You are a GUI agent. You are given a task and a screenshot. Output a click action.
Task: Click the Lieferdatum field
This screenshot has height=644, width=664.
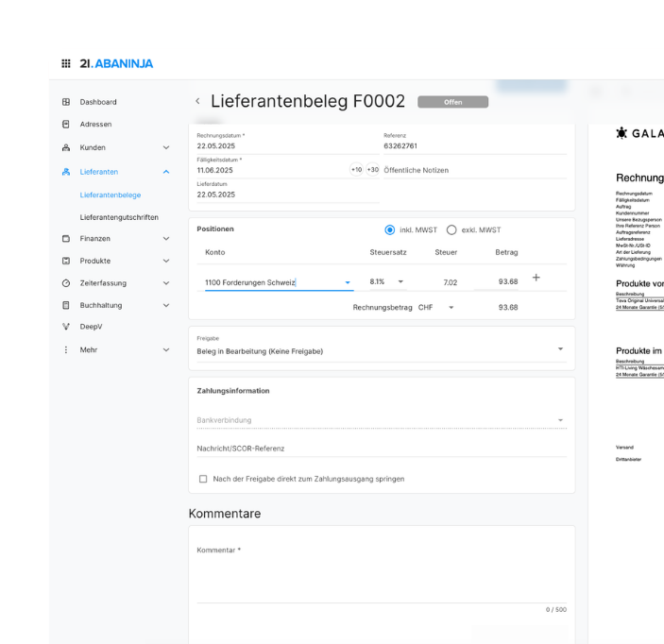[288, 191]
